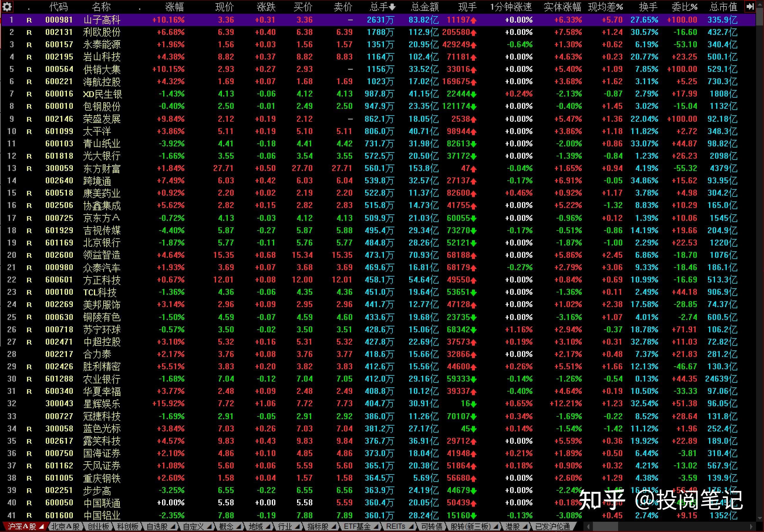Click the red up arrow in 永泰能源 row

pos(473,45)
